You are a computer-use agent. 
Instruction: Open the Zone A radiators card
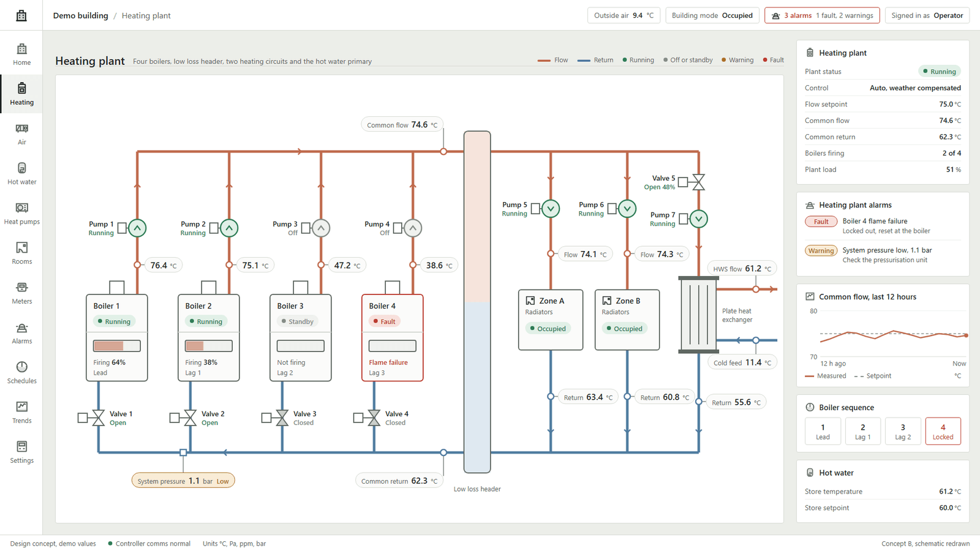[x=551, y=320]
